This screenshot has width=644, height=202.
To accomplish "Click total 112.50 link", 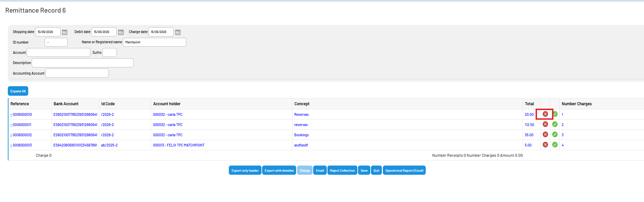I will [x=529, y=125].
